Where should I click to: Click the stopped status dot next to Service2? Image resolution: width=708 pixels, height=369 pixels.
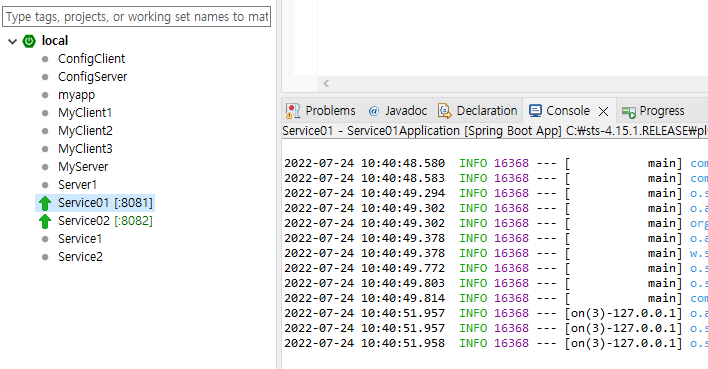[45, 257]
